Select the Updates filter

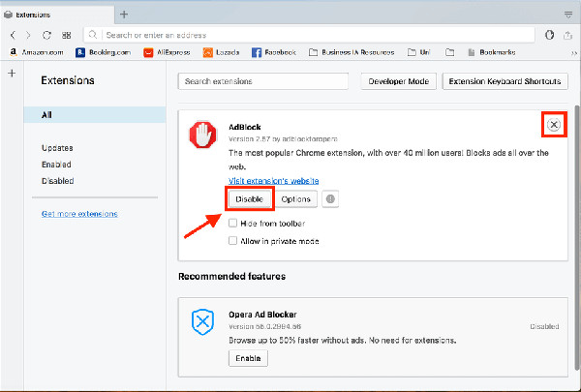[x=57, y=148]
